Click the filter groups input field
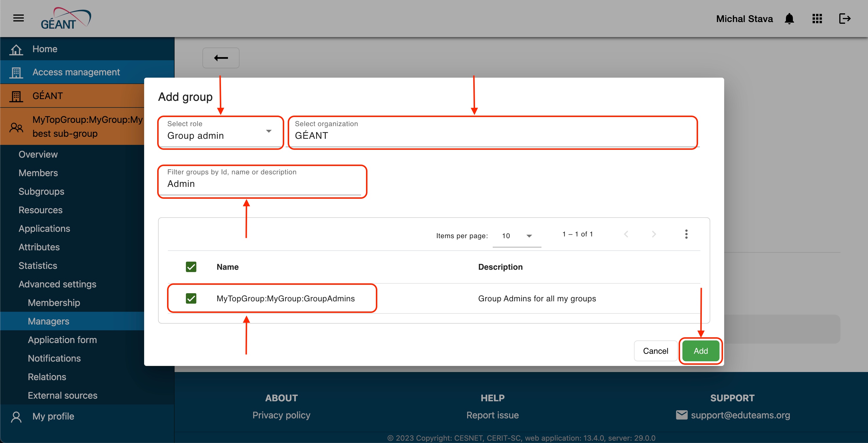 tap(262, 184)
